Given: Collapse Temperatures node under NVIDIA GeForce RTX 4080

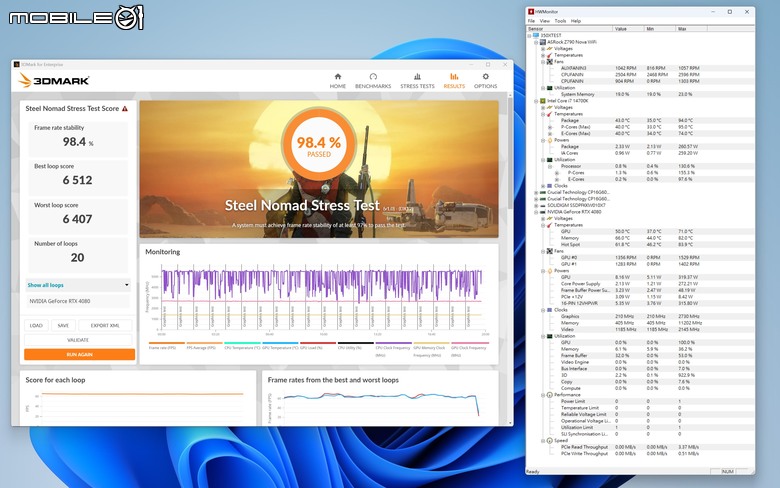Looking at the screenshot, I should point(543,225).
